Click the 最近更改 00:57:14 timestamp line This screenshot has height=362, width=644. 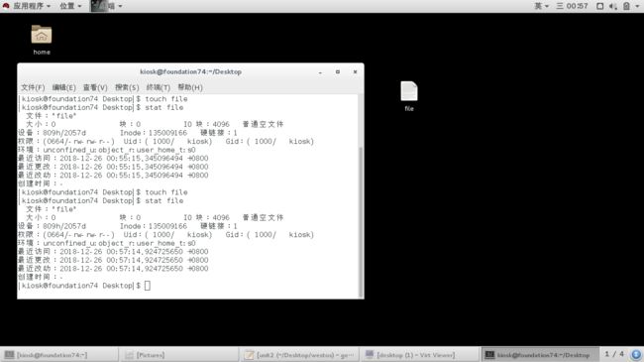pyautogui.click(x=113, y=260)
